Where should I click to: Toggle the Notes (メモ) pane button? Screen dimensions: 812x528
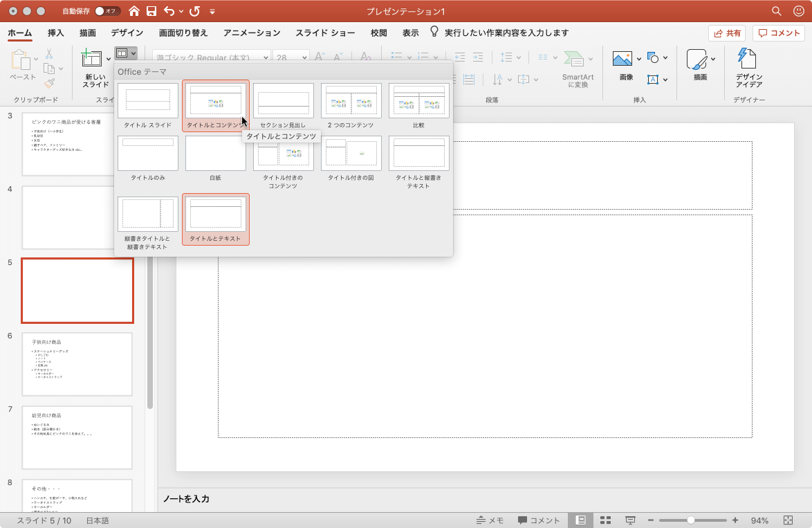pyautogui.click(x=490, y=520)
